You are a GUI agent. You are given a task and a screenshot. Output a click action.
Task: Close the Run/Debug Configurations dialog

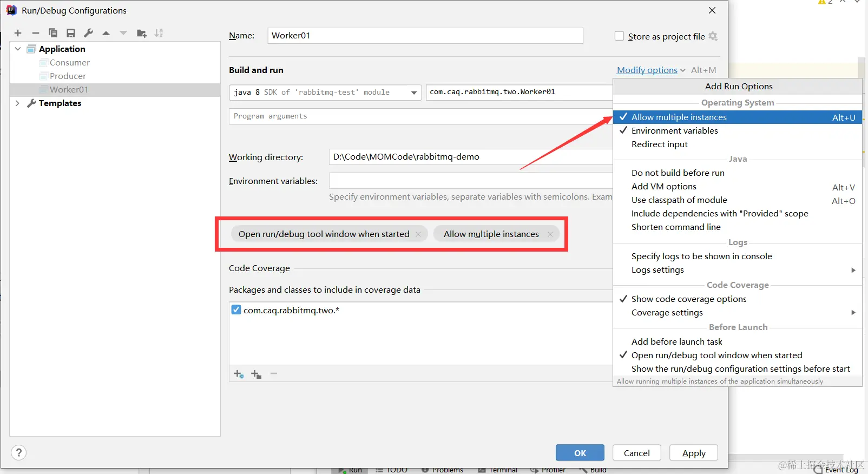click(712, 10)
